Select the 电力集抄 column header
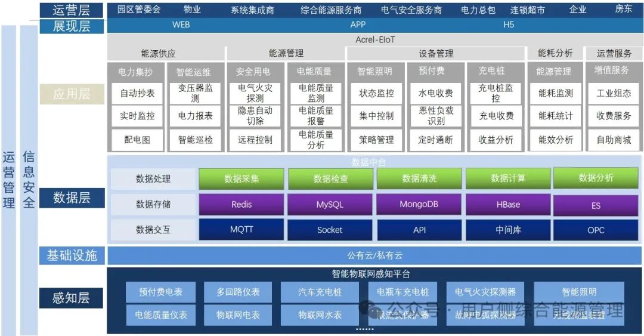The height and width of the screenshot is (336, 644). point(135,72)
